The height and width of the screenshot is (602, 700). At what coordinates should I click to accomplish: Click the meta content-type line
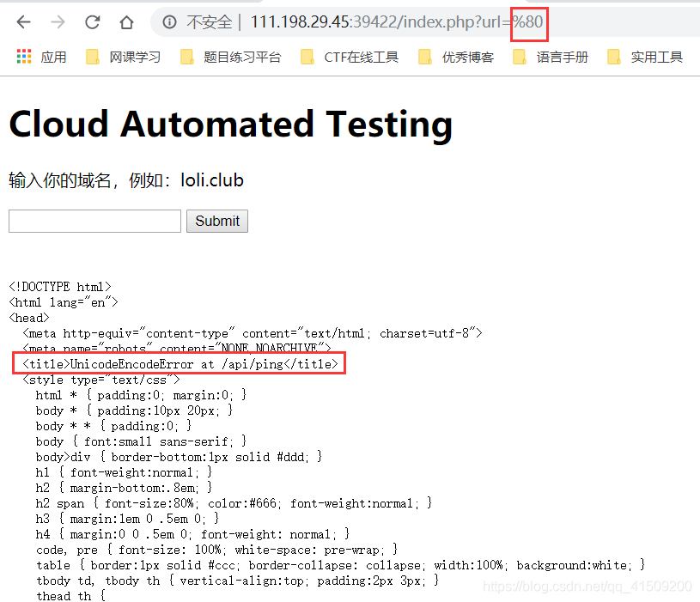coord(253,333)
